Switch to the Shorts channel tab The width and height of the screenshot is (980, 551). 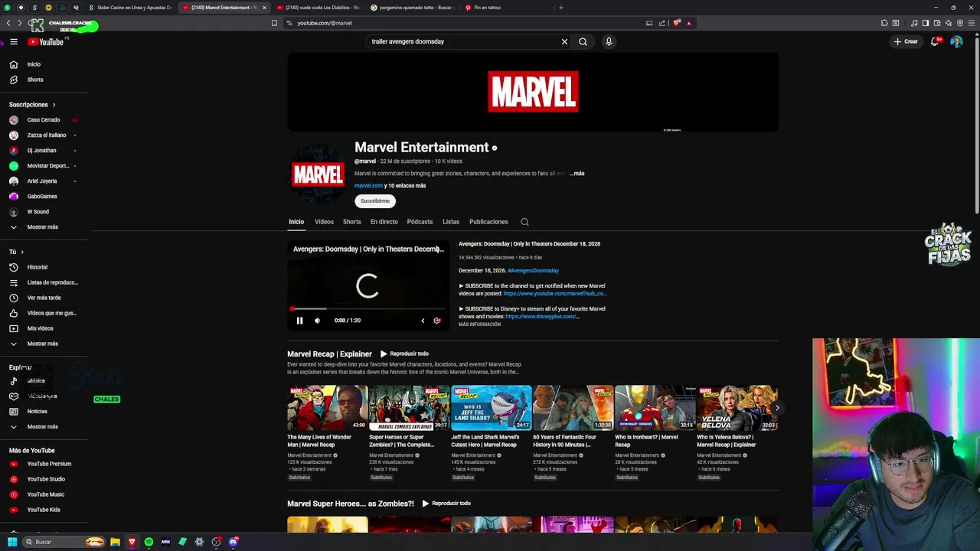(x=351, y=222)
